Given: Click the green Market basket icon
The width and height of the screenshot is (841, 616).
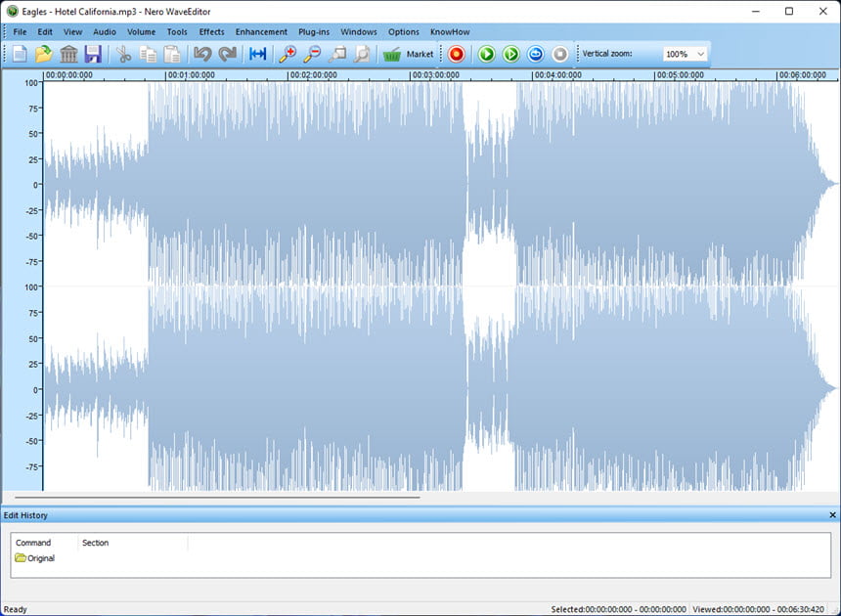Looking at the screenshot, I should click(392, 54).
